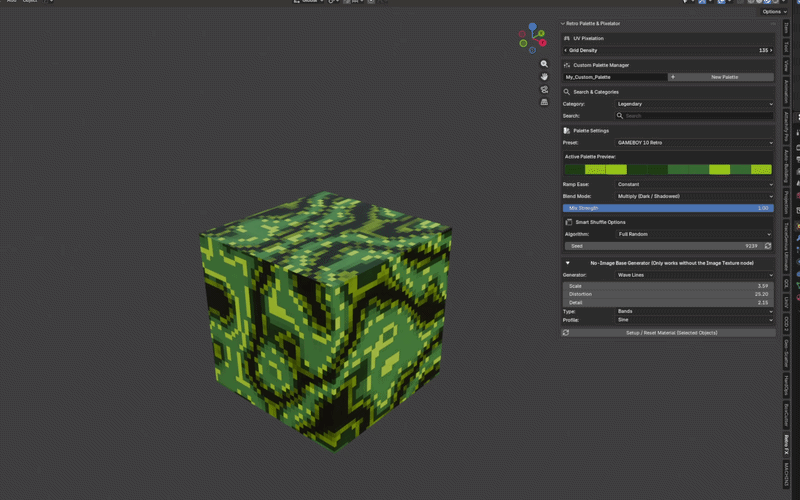Click the red X axis gizmo circle
This screenshot has height=500, width=800.
pos(542,42)
